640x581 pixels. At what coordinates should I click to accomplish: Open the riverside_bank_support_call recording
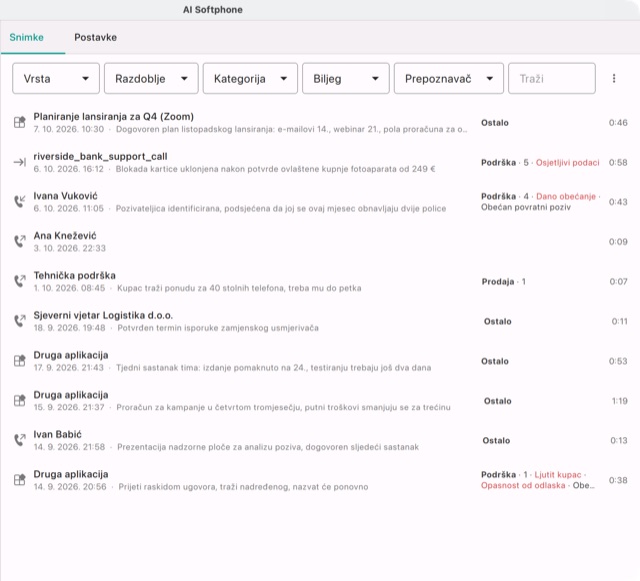pyautogui.click(x=100, y=156)
